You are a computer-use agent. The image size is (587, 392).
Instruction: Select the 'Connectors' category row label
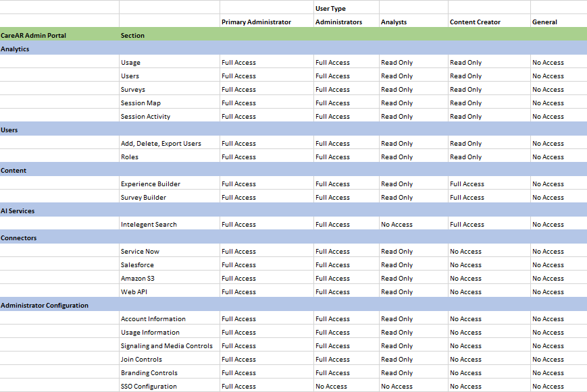click(19, 238)
